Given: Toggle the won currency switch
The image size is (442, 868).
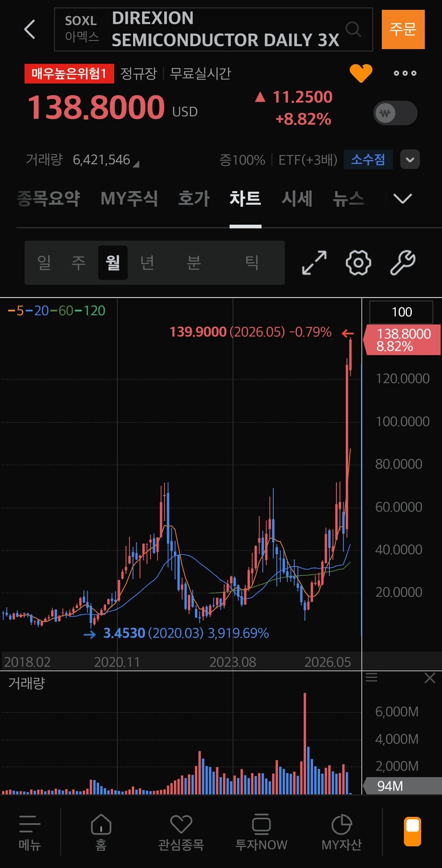Looking at the screenshot, I should point(395,113).
